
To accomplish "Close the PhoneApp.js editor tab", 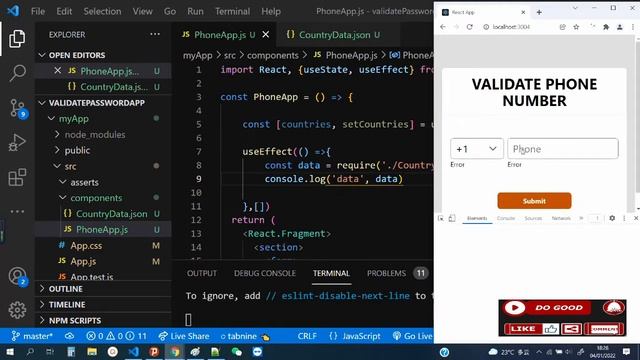I will coord(266,35).
